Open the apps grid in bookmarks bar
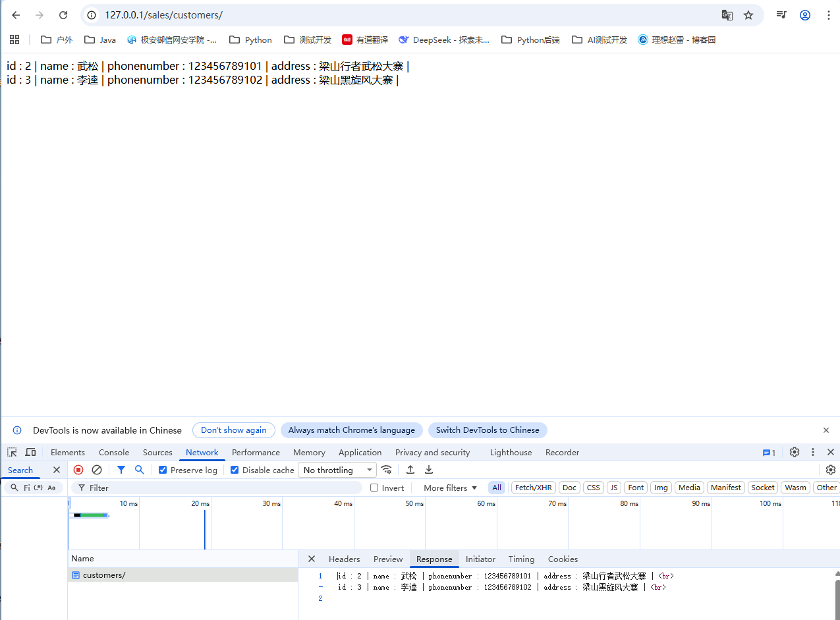The height and width of the screenshot is (620, 840). coord(14,40)
